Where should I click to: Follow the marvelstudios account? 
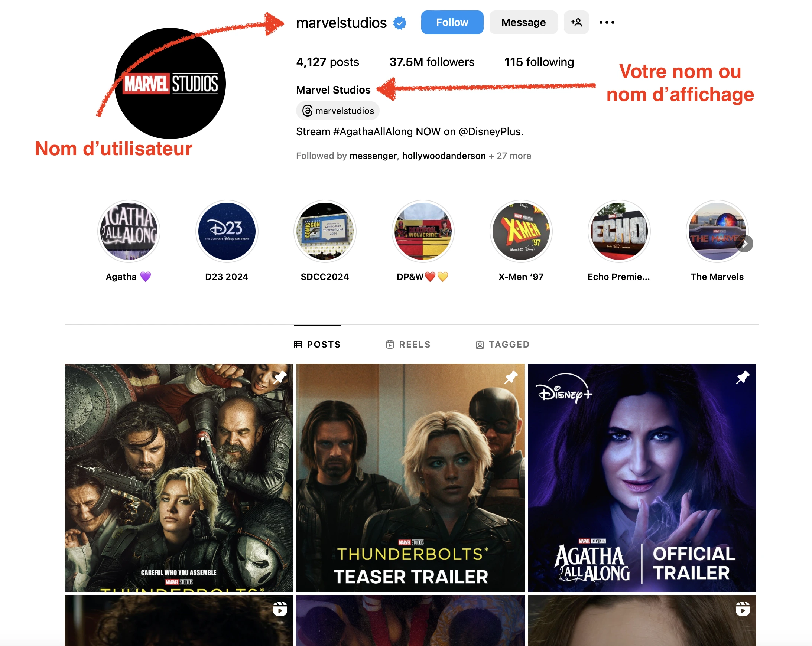click(451, 22)
